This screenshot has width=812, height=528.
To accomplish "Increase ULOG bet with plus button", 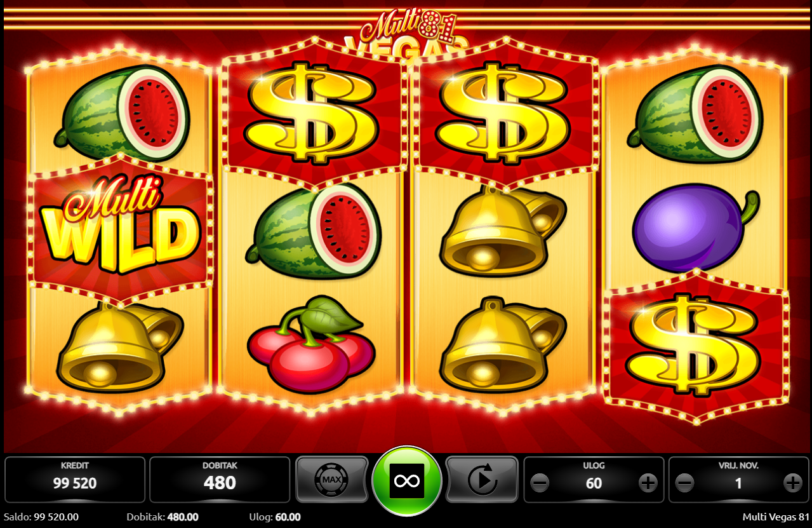I will tap(648, 484).
